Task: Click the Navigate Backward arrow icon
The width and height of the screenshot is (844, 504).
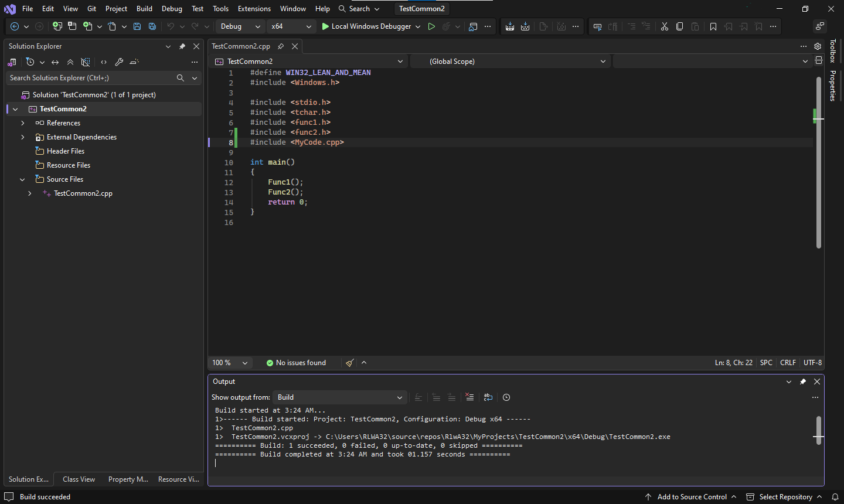Action: coord(15,26)
